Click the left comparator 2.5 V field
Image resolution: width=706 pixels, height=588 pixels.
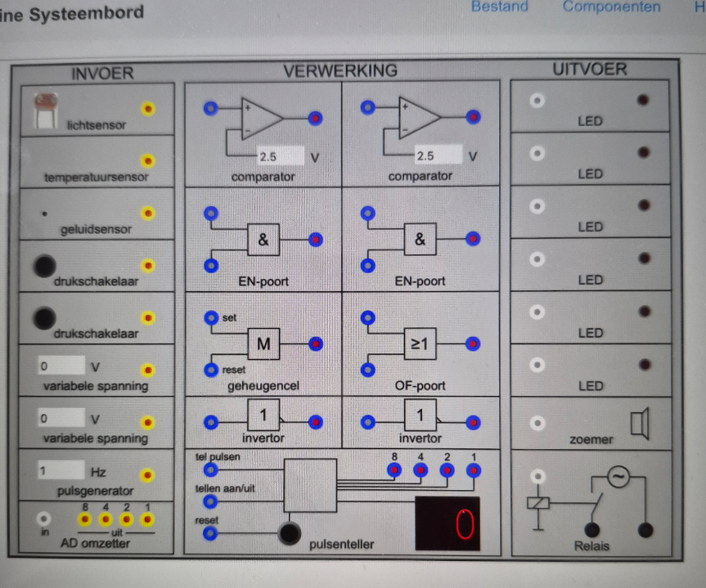pyautogui.click(x=279, y=156)
